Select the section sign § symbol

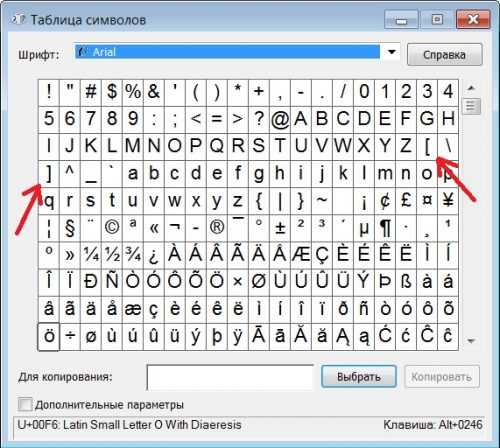pos(70,228)
